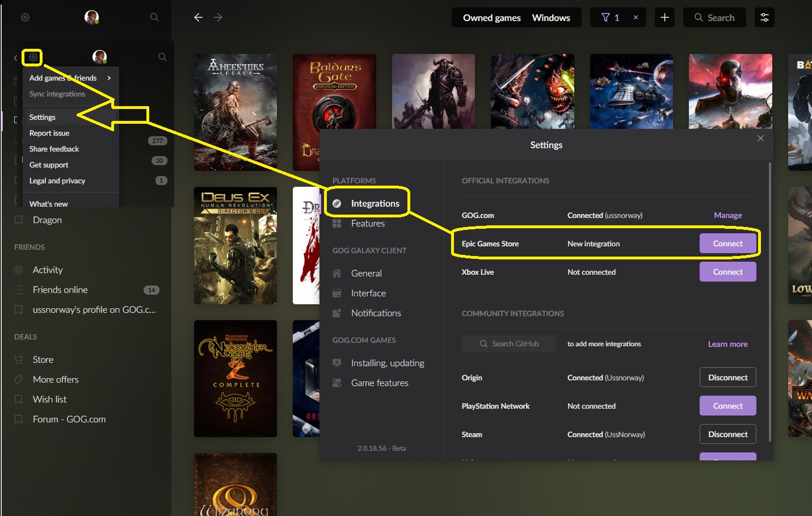Click the Installing, updating icon
Viewport: 812px width, 516px height.
coord(337,363)
